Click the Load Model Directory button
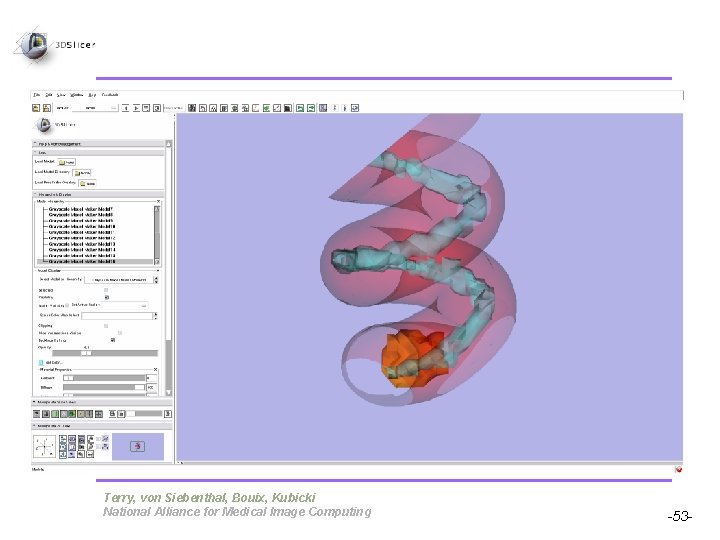 coord(82,173)
